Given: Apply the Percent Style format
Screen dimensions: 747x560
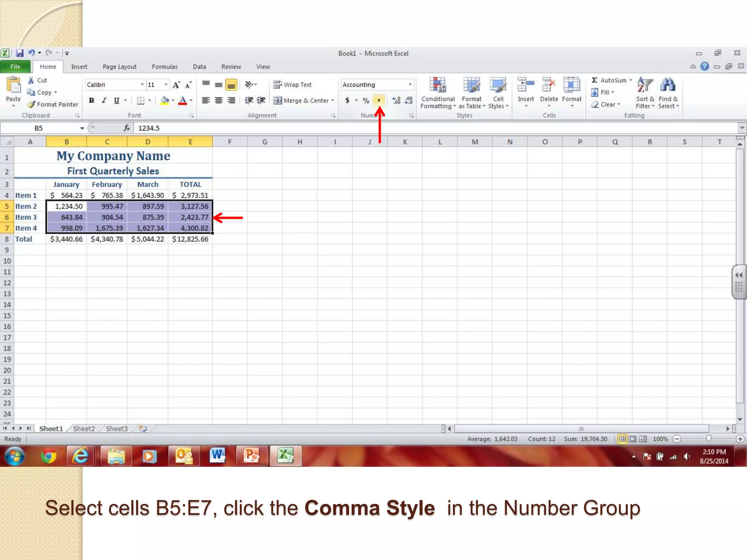Looking at the screenshot, I should 366,101.
